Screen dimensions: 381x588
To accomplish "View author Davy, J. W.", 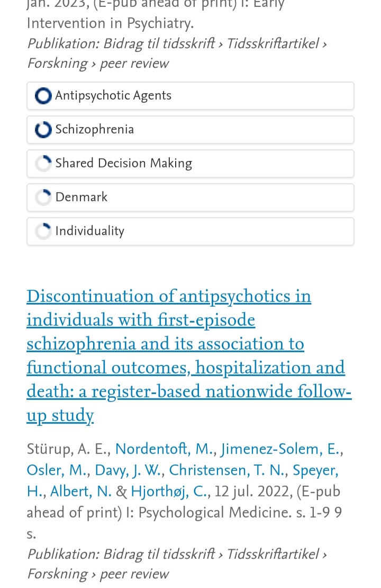I will pos(128,470).
